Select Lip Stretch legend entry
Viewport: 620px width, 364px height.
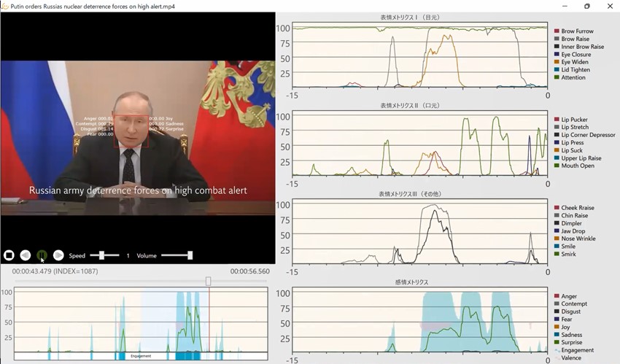click(x=571, y=127)
